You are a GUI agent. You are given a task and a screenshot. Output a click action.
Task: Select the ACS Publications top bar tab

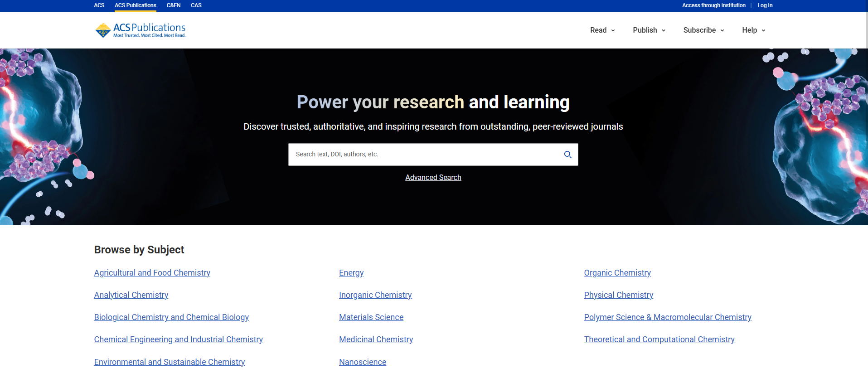click(x=136, y=5)
